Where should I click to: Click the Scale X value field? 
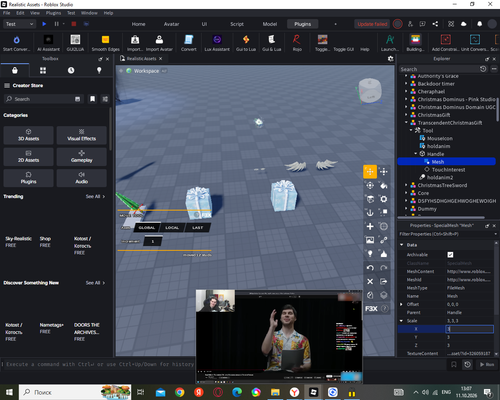click(x=470, y=329)
